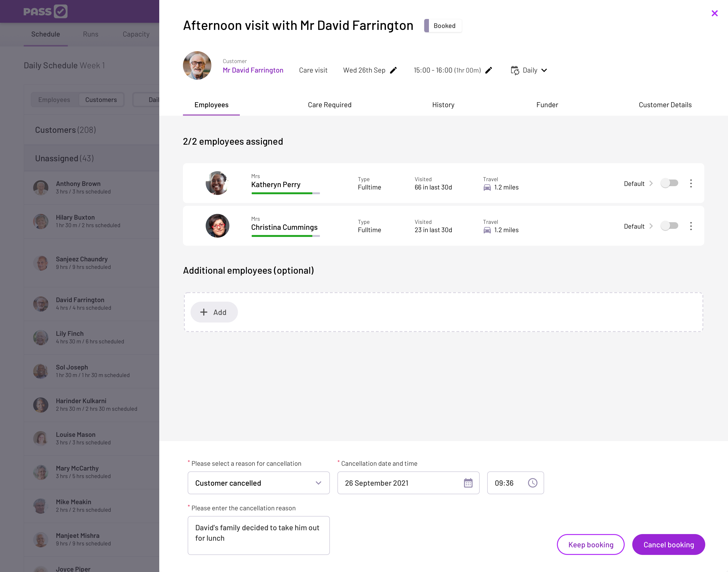The image size is (728, 572).
Task: Open the Customer Details tab
Action: coord(665,105)
